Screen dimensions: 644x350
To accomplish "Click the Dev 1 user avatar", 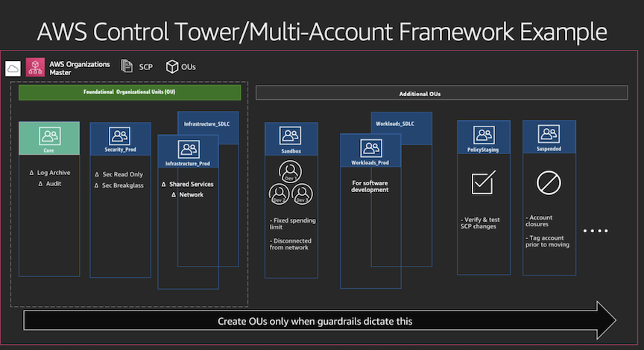I will click(x=291, y=172).
